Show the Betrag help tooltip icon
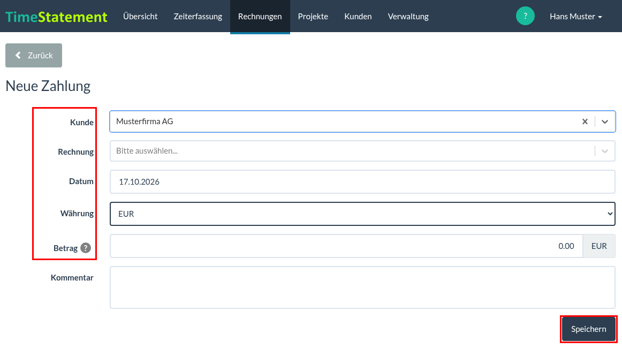 (x=86, y=248)
